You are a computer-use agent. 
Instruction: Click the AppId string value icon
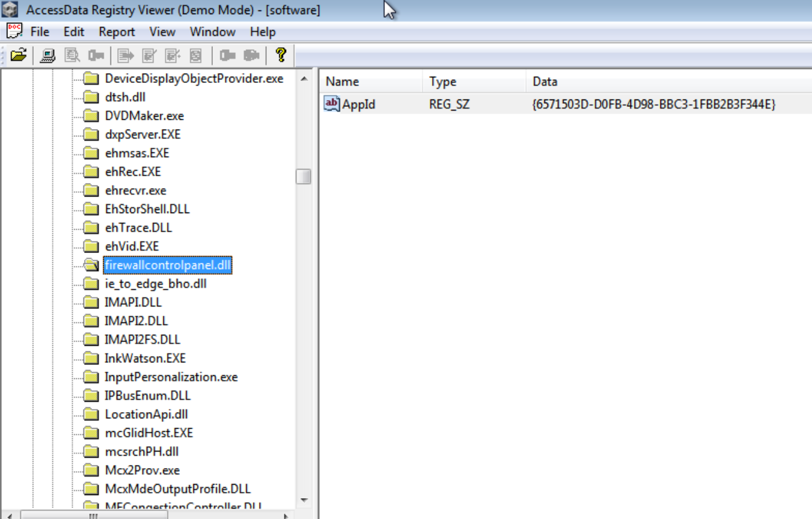point(331,104)
